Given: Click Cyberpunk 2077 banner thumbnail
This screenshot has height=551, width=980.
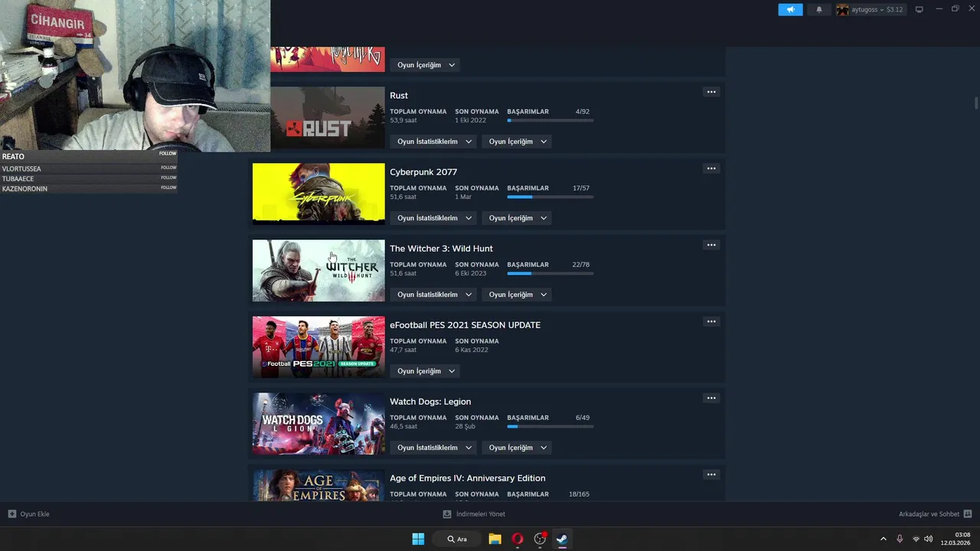Looking at the screenshot, I should [318, 194].
